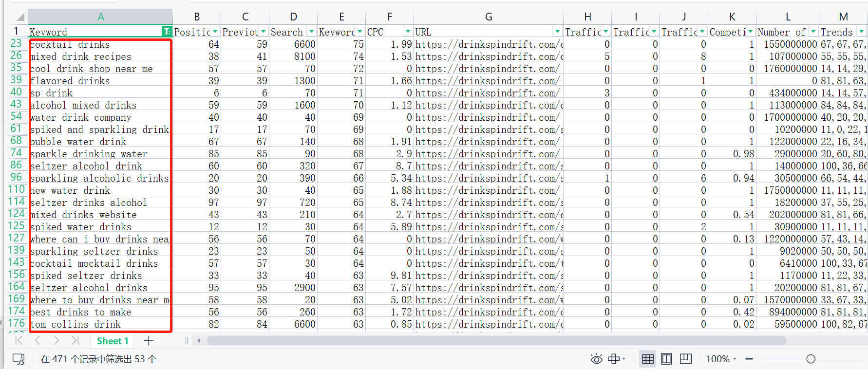
Task: Expand the Position column filter
Action: click(215, 32)
